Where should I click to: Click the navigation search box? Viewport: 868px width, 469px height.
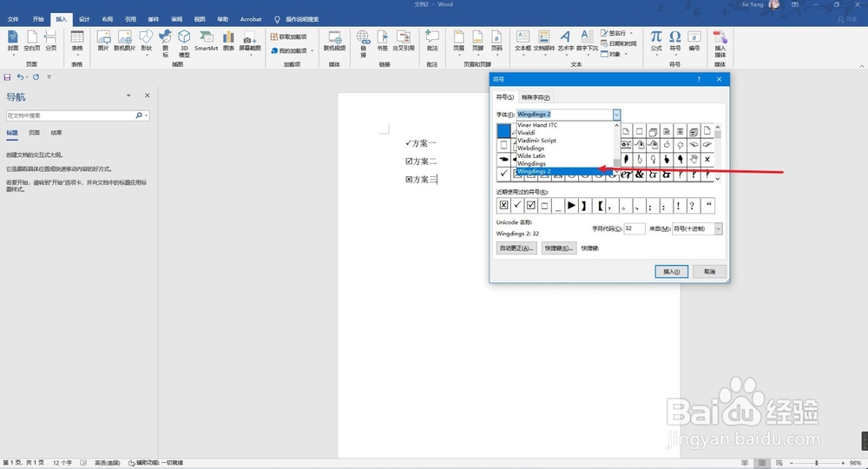[71, 116]
